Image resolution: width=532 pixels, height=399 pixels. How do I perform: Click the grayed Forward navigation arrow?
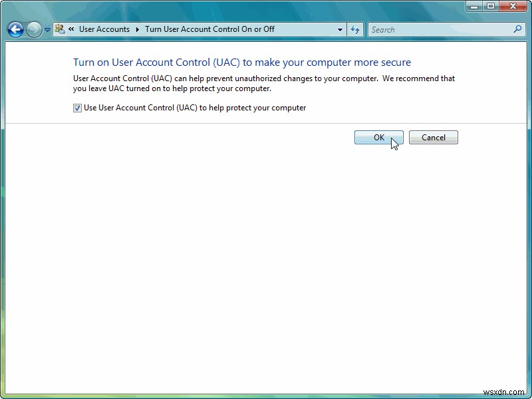pos(32,29)
